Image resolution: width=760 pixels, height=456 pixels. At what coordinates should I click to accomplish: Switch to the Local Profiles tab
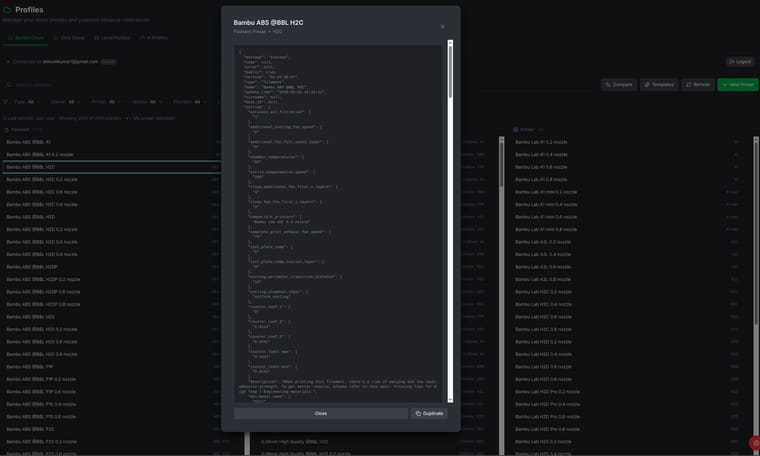(112, 38)
